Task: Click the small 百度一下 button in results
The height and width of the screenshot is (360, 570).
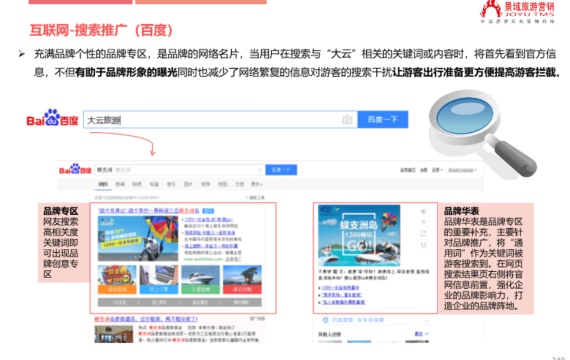Action: click(281, 170)
